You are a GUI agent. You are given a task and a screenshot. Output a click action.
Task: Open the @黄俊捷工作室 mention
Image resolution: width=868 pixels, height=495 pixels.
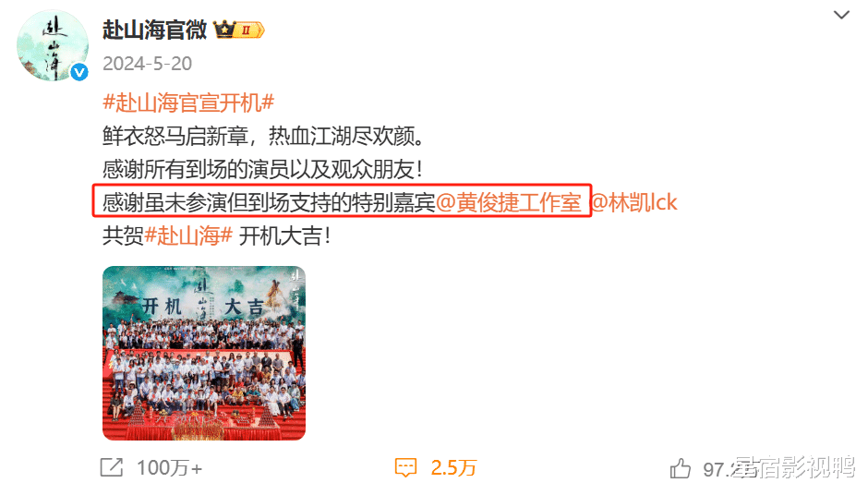point(509,202)
